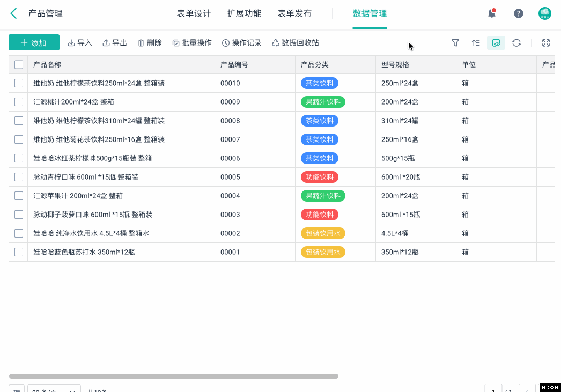The width and height of the screenshot is (561, 392).
Task: Tick the select-all header checkbox
Action: (x=19, y=65)
